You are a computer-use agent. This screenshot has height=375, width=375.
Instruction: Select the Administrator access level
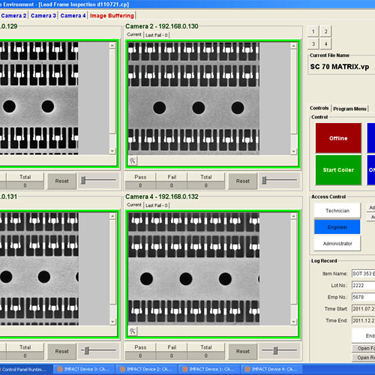pos(337,243)
